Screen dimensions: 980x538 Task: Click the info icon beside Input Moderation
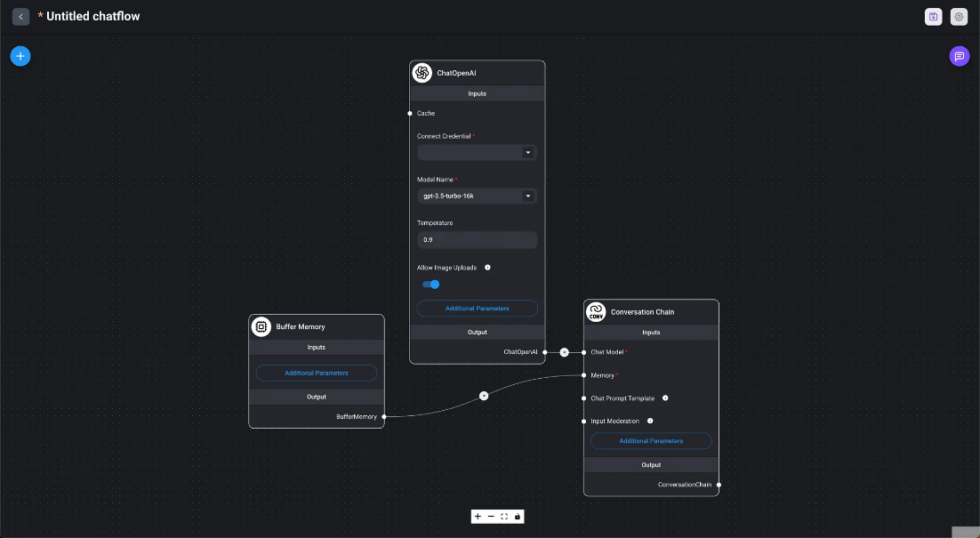(650, 422)
